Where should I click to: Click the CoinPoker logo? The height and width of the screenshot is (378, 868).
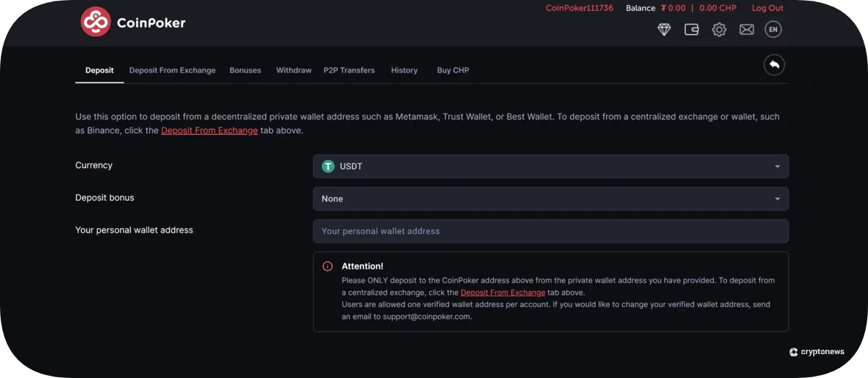133,22
